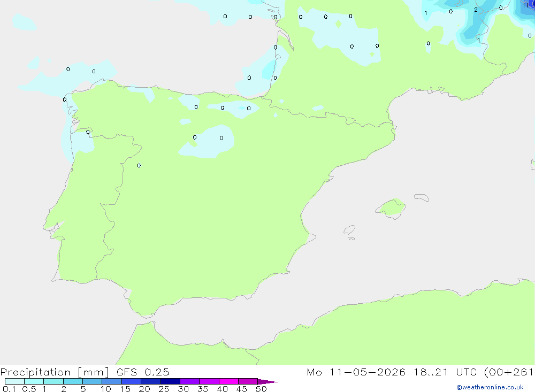Choose the 20–25 mm dark blue swatch
Screen dimensions: 535x392
click(x=150, y=381)
